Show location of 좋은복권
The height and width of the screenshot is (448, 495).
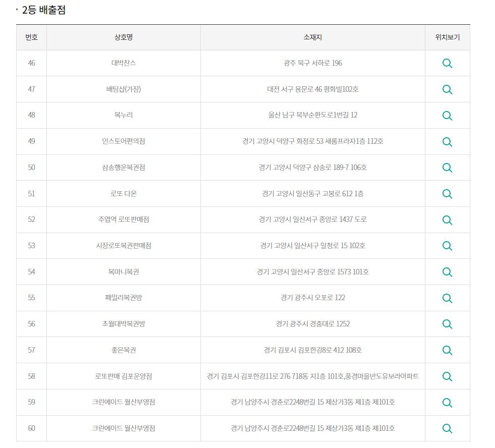coord(447,351)
